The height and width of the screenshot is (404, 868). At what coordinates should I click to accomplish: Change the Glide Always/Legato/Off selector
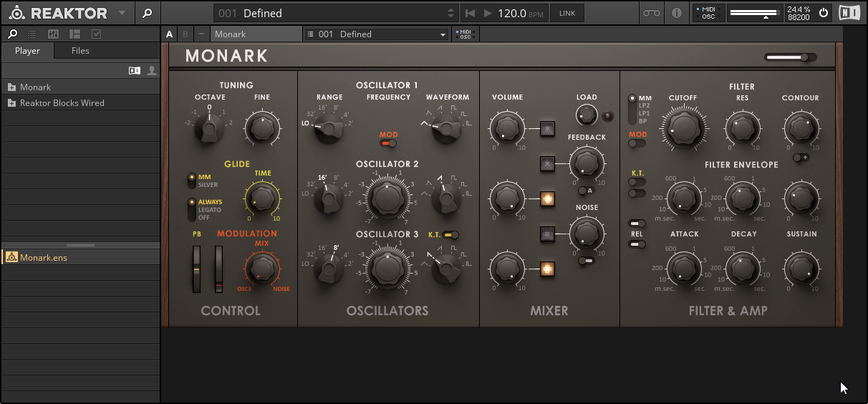click(191, 210)
